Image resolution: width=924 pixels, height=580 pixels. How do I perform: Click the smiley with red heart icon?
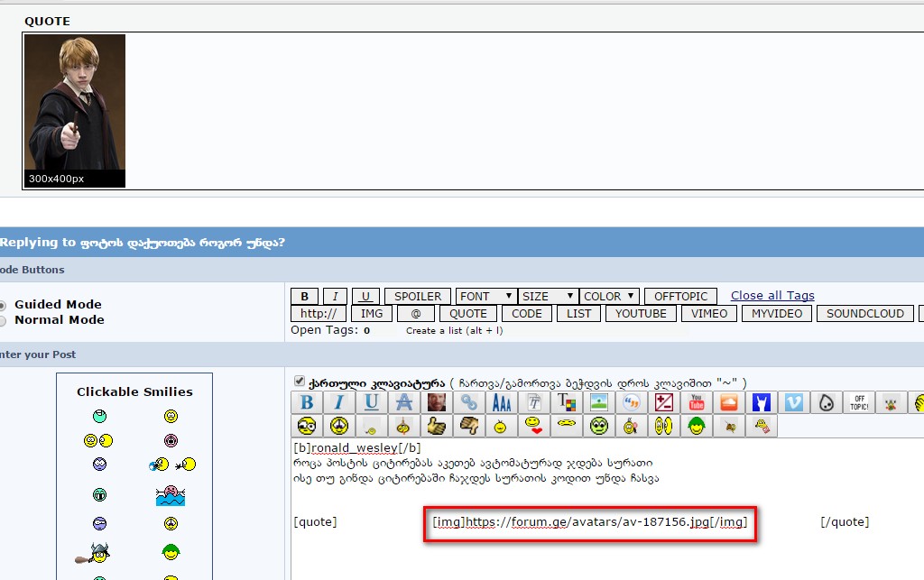coord(534,426)
